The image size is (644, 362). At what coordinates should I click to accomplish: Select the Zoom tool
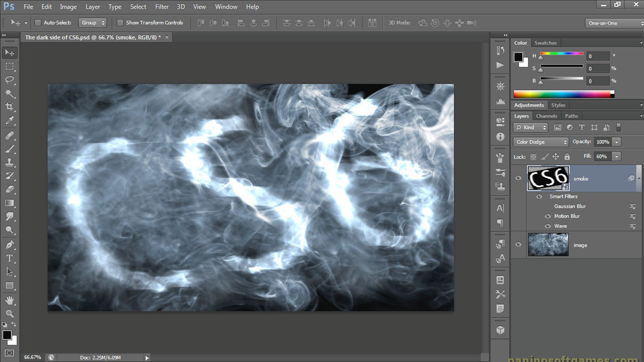point(10,313)
